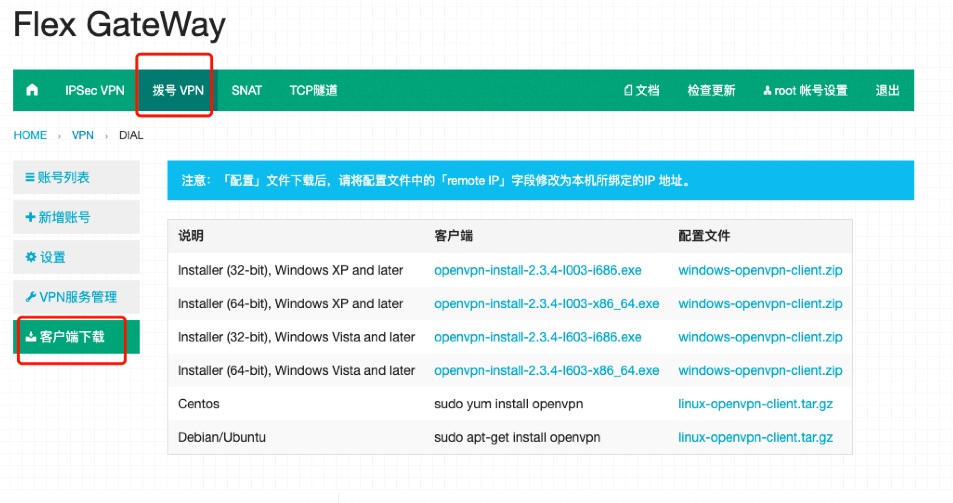Open VPN服务管理 in the sidebar
953x503 pixels.
(77, 297)
